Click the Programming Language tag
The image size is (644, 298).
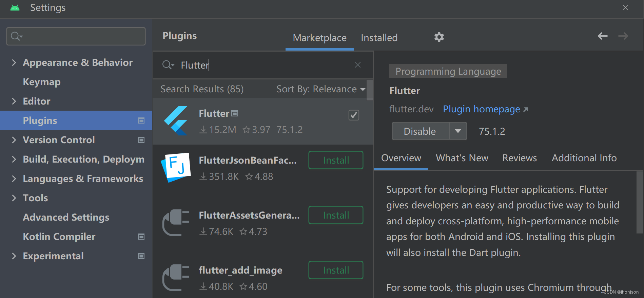pyautogui.click(x=448, y=71)
